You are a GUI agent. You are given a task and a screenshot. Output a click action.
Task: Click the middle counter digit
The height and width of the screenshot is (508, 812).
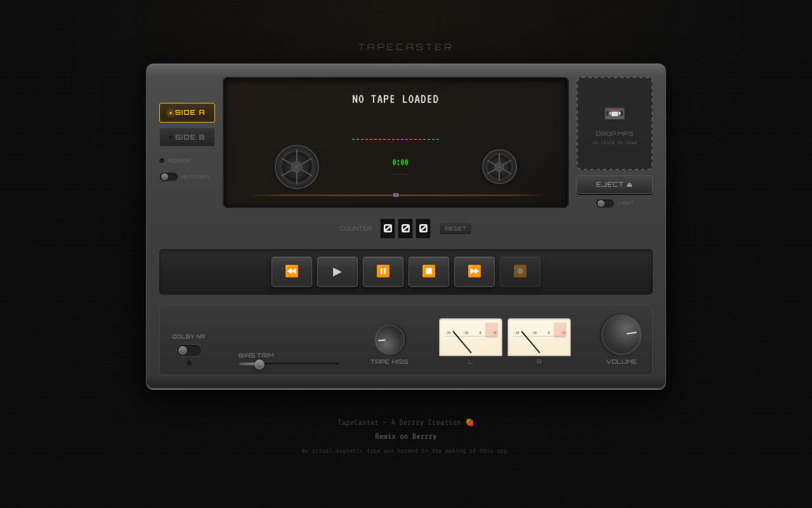coord(405,229)
